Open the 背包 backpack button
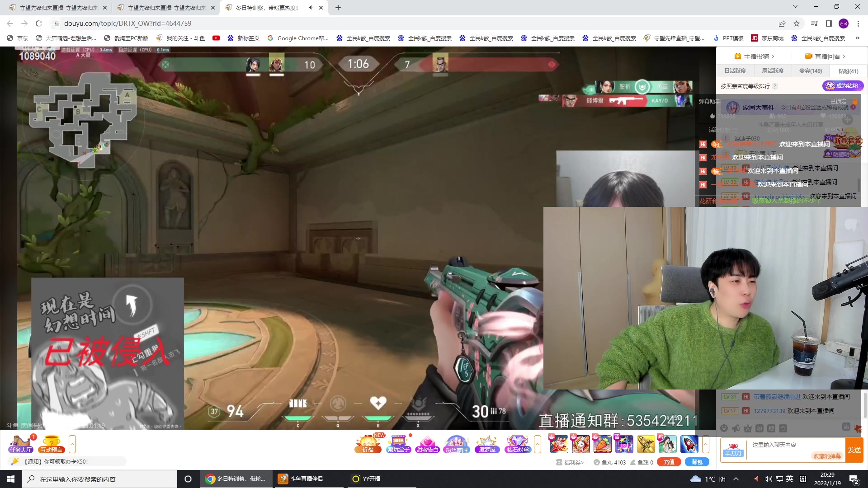The height and width of the screenshot is (488, 868). click(697, 462)
